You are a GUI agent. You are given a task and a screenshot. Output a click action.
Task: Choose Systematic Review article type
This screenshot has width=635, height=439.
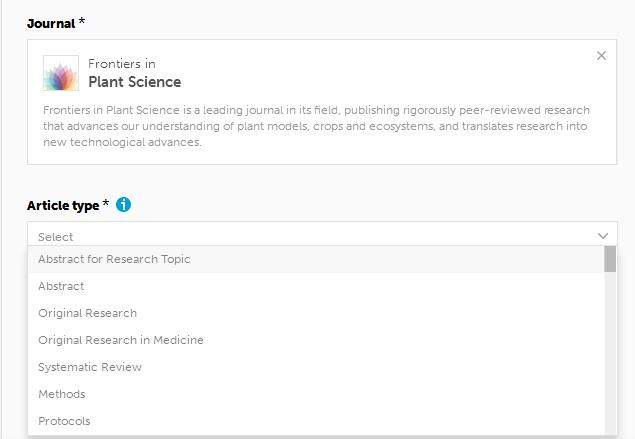click(x=90, y=367)
